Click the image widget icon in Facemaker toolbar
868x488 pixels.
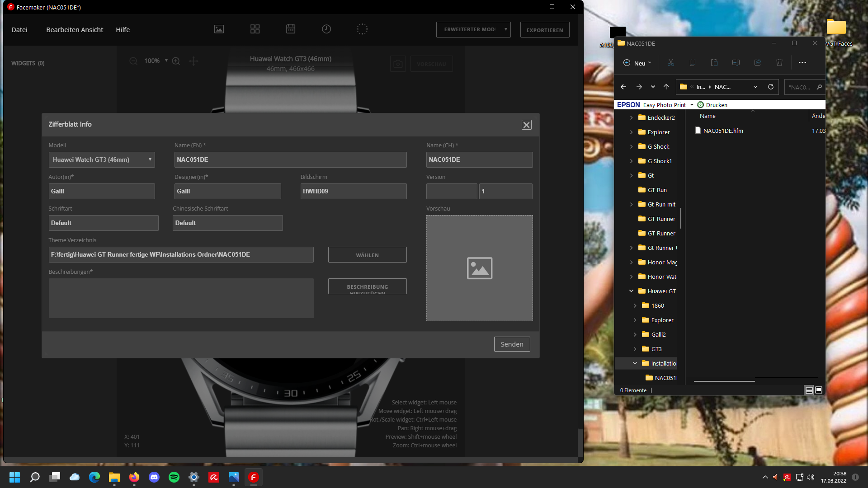tap(219, 29)
